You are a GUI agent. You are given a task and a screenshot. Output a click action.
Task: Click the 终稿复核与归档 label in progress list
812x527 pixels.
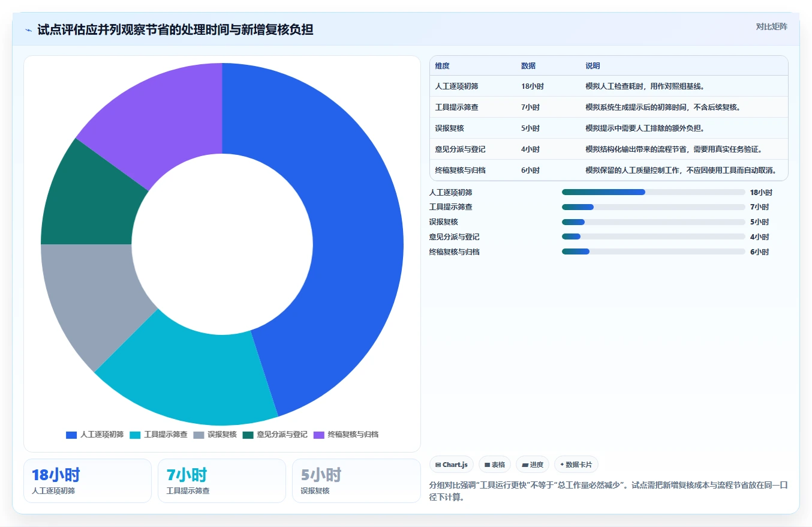click(455, 252)
